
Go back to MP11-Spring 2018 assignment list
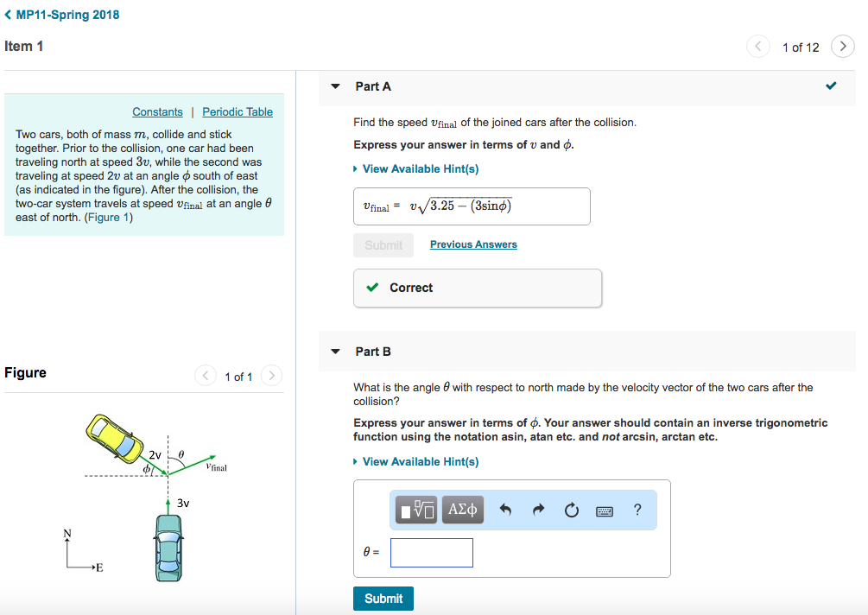pos(62,14)
